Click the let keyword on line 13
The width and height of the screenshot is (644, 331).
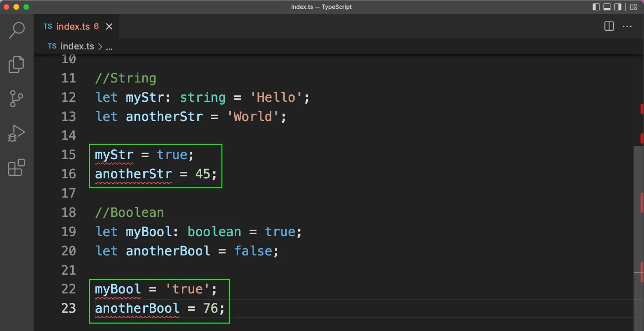[x=107, y=117]
